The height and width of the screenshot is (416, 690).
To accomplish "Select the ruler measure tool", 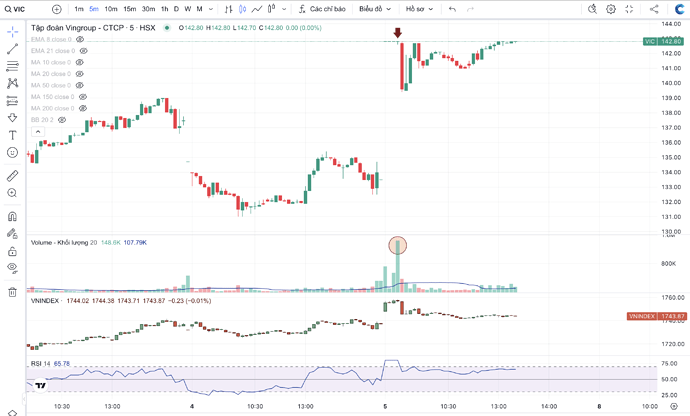I will pos(12,176).
